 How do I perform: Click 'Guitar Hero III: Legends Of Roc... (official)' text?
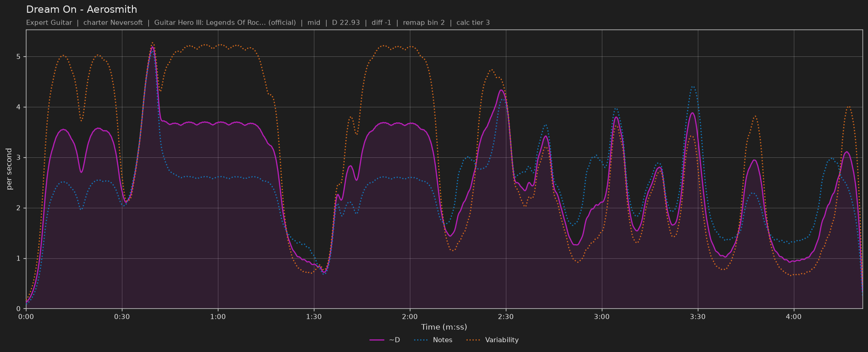coord(225,23)
